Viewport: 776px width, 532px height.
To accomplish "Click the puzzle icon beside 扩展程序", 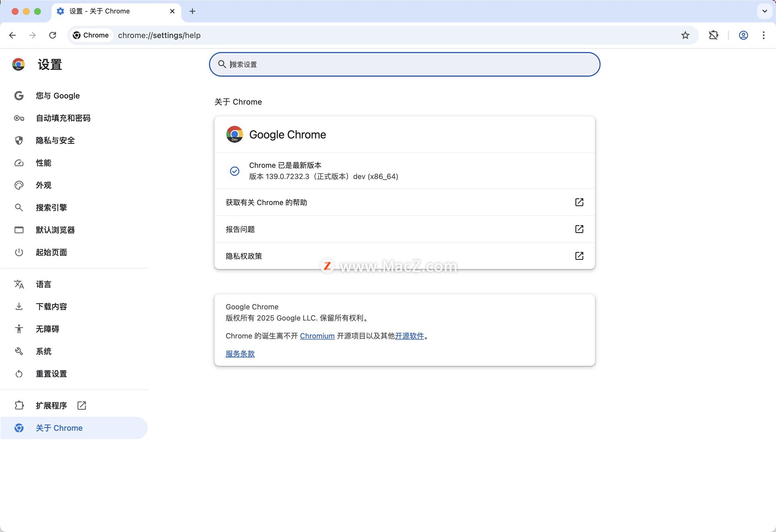I will (19, 405).
